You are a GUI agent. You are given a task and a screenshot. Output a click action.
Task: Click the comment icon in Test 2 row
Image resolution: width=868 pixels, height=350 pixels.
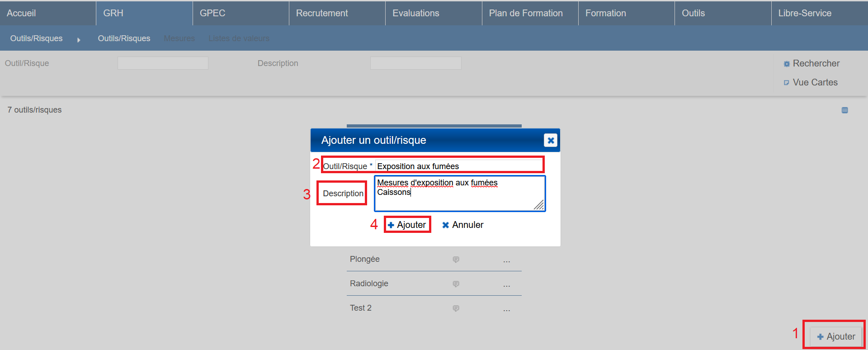click(x=456, y=308)
